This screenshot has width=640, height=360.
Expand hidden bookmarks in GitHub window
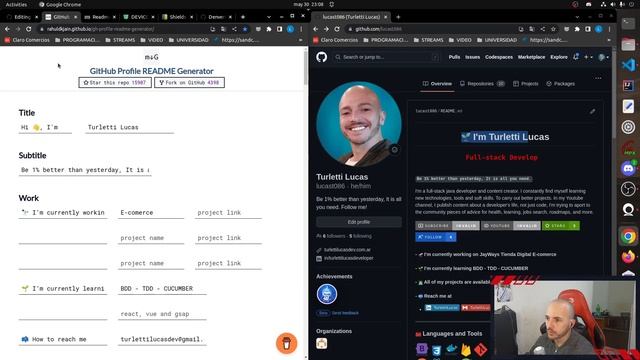click(x=609, y=40)
